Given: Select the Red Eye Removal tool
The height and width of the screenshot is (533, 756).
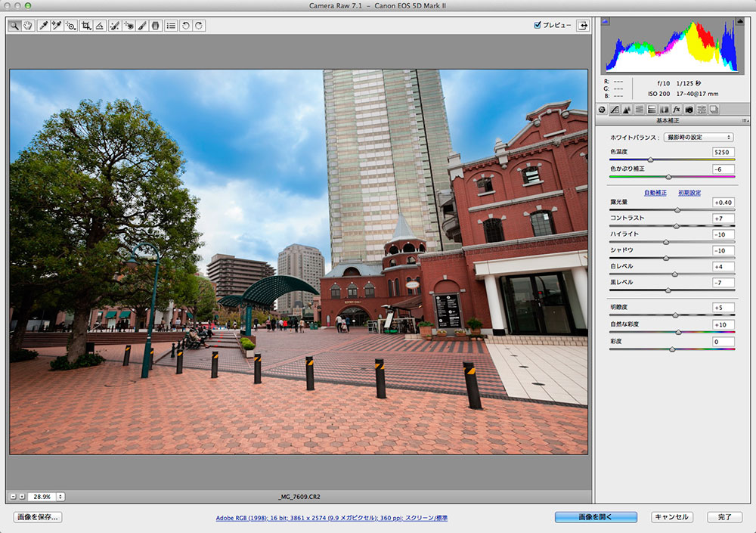Looking at the screenshot, I should (129, 26).
